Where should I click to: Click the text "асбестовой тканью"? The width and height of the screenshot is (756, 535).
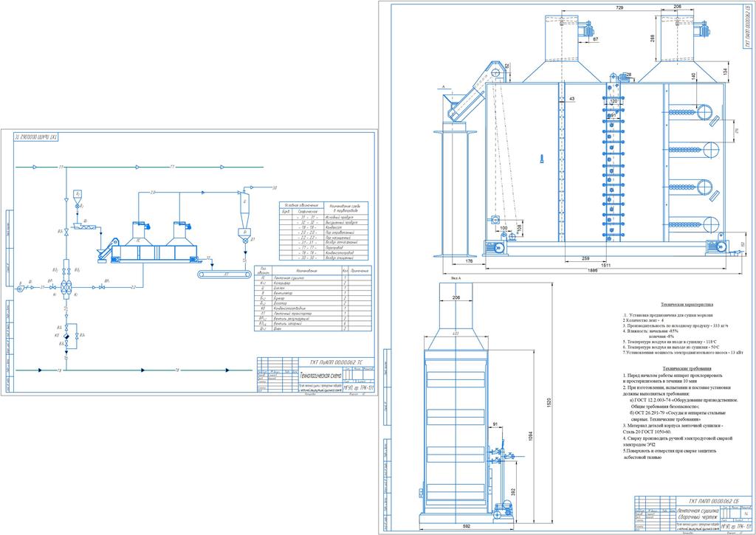pos(642,457)
